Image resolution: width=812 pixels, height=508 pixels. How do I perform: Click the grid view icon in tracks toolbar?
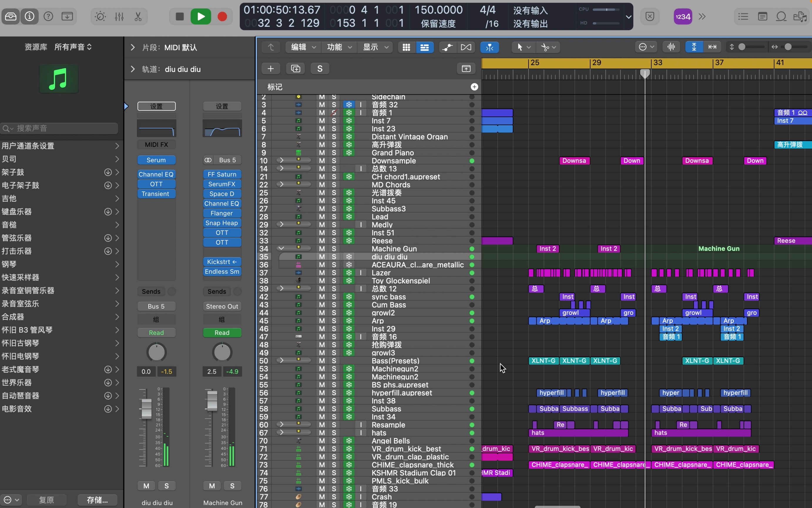(x=407, y=47)
